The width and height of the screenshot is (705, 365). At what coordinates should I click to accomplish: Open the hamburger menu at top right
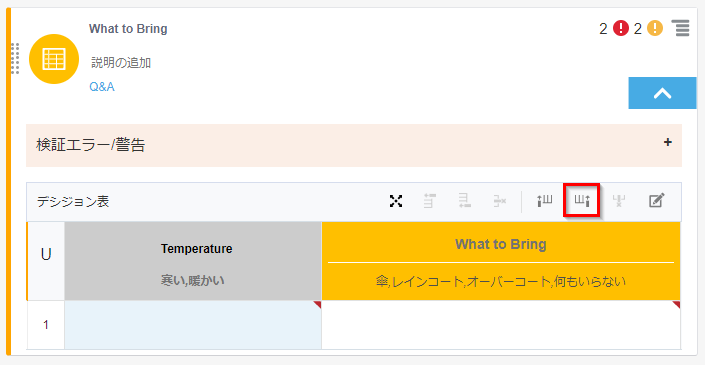point(680,28)
